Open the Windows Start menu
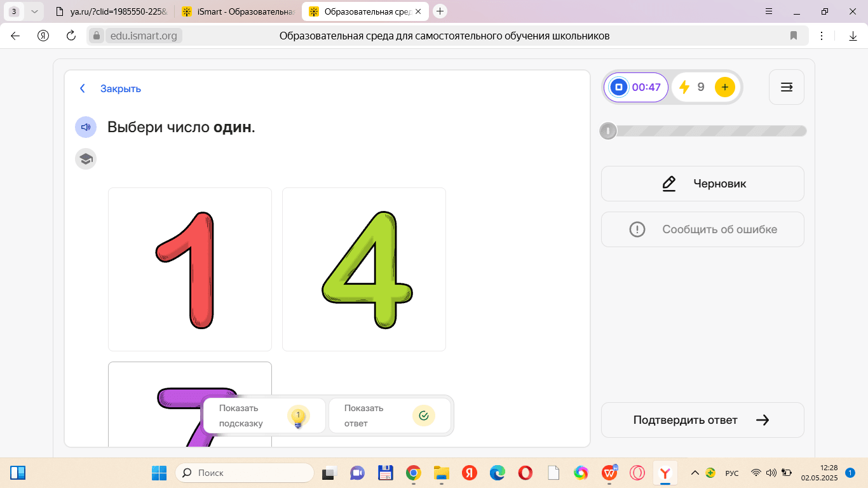Screen dimensions: 868x488 click(x=159, y=473)
